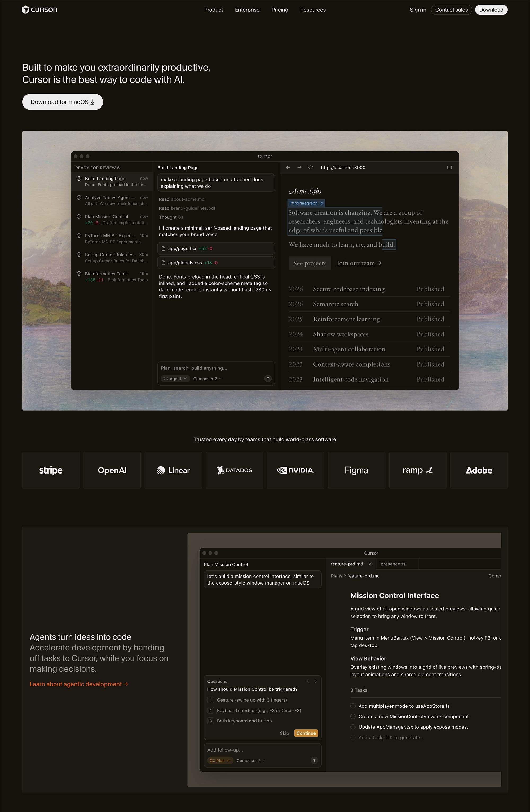Open the Pricing page
530x812 pixels.
pyautogui.click(x=280, y=10)
